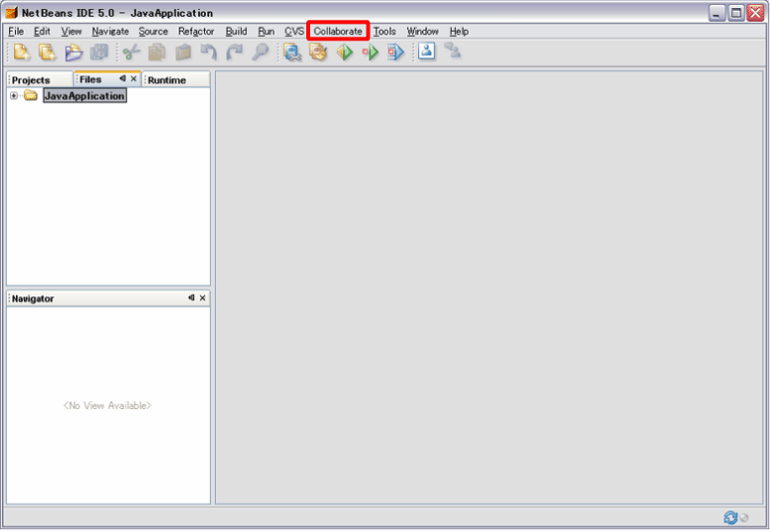
Task: Click the Debug Main Project icon
Action: tap(370, 53)
